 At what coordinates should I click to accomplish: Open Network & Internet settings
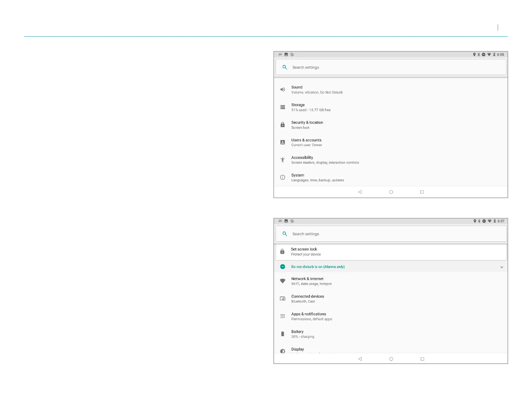(391, 281)
